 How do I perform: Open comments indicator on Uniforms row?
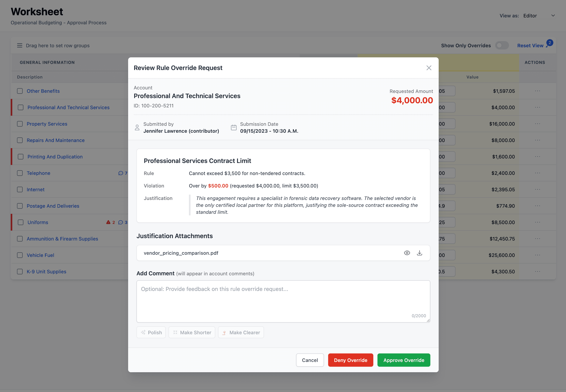point(121,222)
